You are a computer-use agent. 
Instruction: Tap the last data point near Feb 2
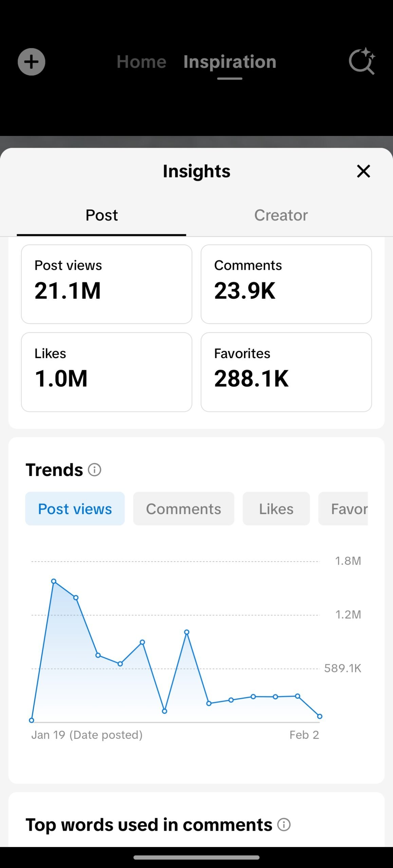[x=319, y=716]
